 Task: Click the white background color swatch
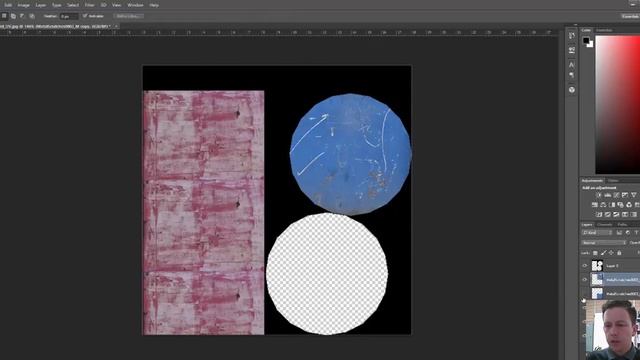point(591,44)
